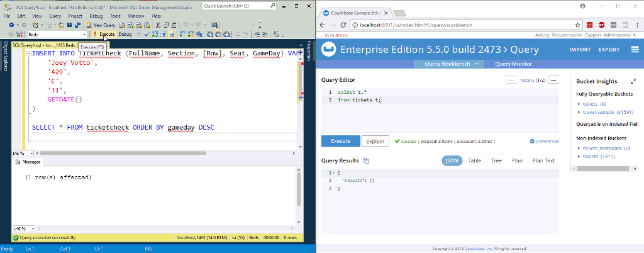Click the Open File folder icon in SSMS
The image size is (644, 253).
click(x=61, y=25)
